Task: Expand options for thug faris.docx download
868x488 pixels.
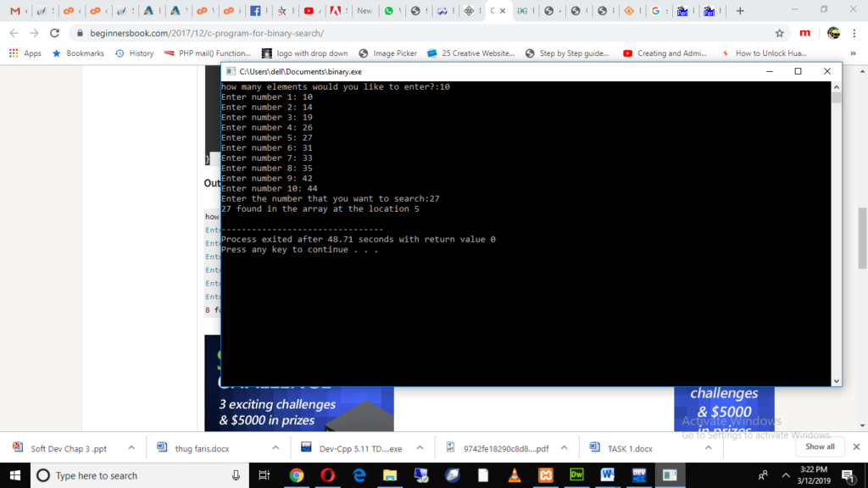Action: point(275,447)
